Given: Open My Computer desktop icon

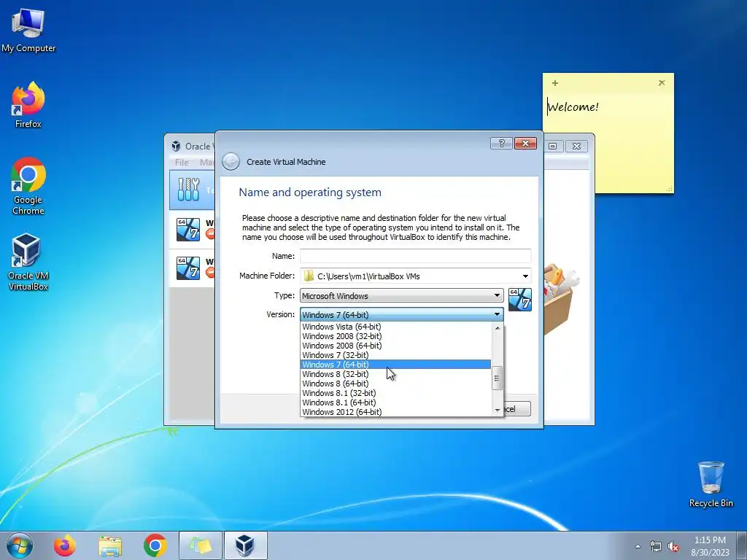Looking at the screenshot, I should (28, 31).
